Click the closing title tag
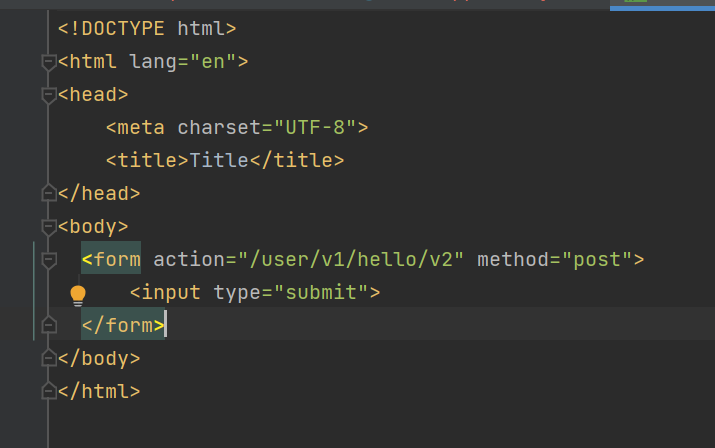The width and height of the screenshot is (715, 448). coord(297,160)
